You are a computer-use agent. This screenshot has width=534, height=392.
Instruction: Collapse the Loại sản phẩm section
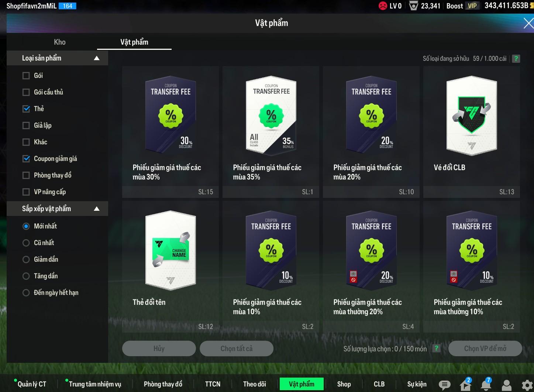click(97, 58)
